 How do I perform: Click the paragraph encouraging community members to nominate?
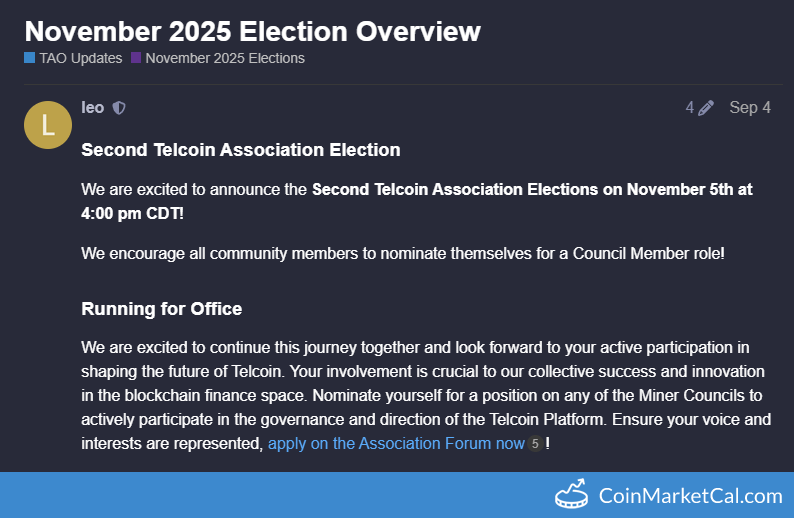coord(402,253)
